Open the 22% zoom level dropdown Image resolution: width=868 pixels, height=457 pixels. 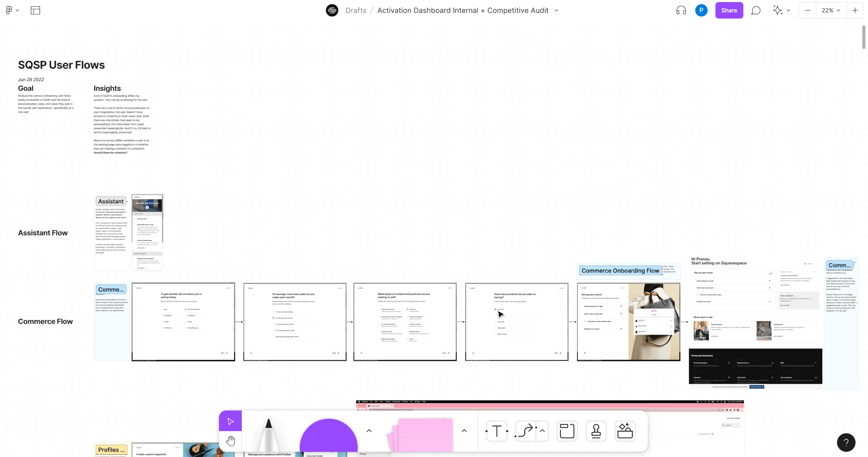click(x=831, y=10)
